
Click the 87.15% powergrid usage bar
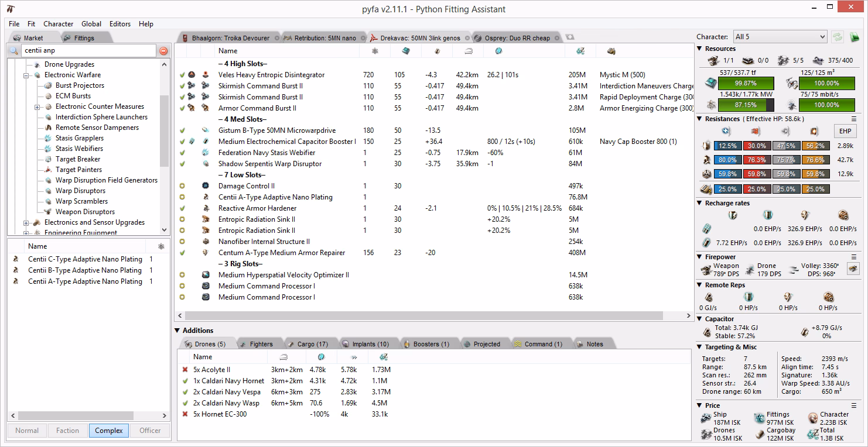click(746, 106)
